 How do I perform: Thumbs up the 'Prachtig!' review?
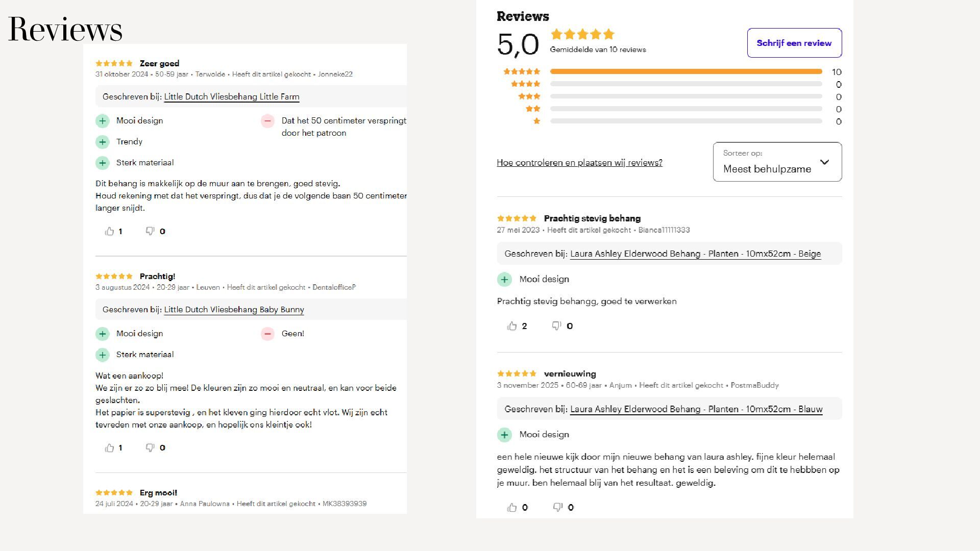[109, 448]
